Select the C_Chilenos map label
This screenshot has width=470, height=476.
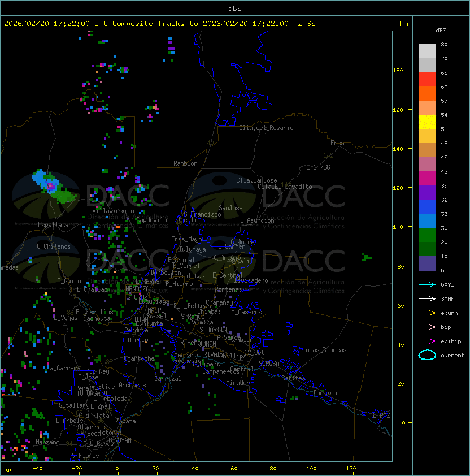(x=54, y=246)
